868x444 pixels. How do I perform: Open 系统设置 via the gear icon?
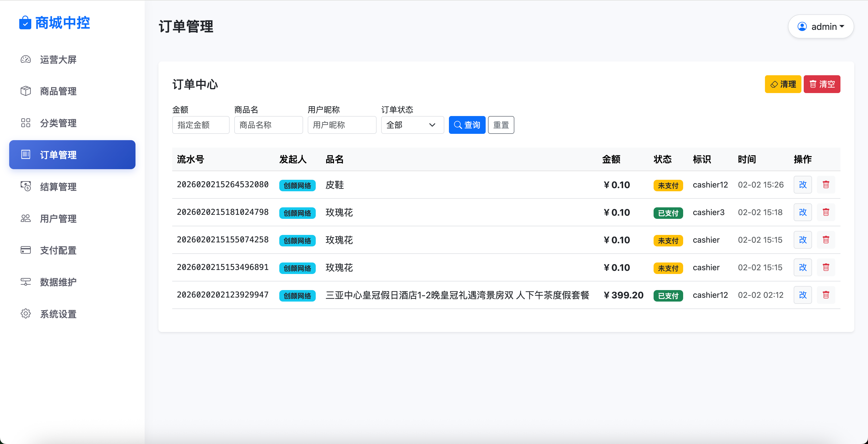(25, 313)
